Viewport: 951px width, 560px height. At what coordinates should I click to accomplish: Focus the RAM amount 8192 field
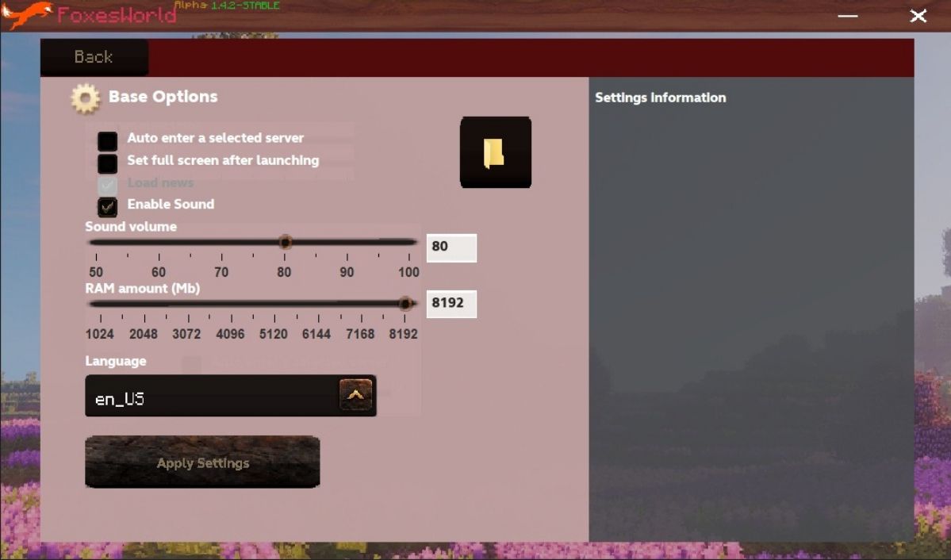click(451, 304)
